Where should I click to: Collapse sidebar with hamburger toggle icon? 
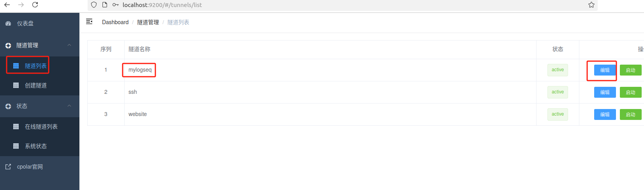89,21
